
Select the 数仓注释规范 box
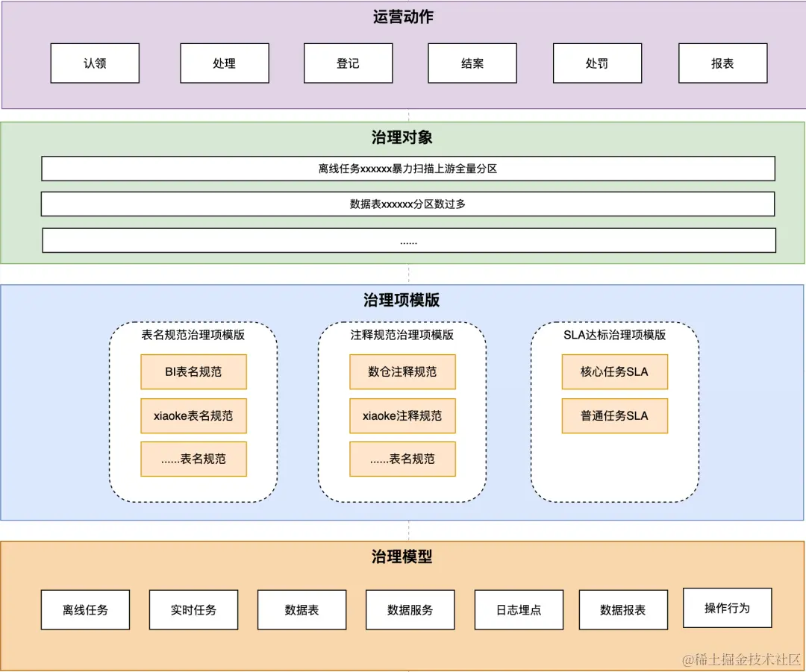point(402,371)
